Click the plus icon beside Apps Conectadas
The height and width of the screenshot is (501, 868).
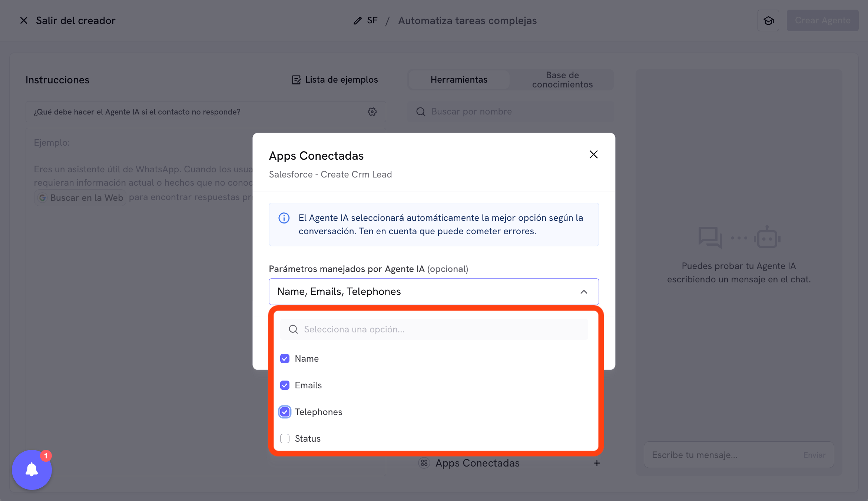click(597, 463)
